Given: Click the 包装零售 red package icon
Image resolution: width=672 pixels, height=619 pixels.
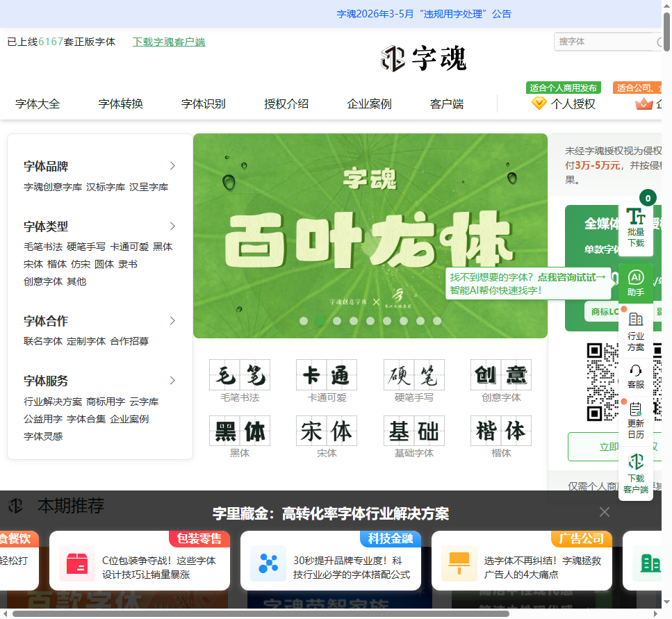Looking at the screenshot, I should coord(77,563).
